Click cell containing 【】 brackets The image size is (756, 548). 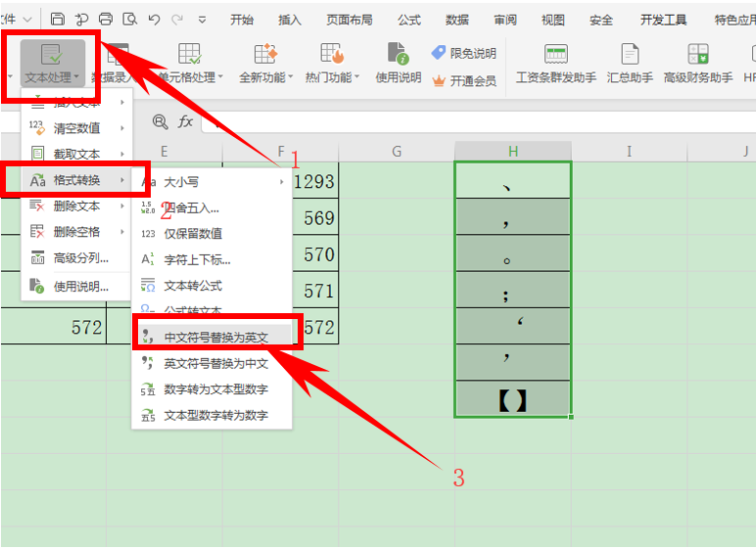(513, 399)
